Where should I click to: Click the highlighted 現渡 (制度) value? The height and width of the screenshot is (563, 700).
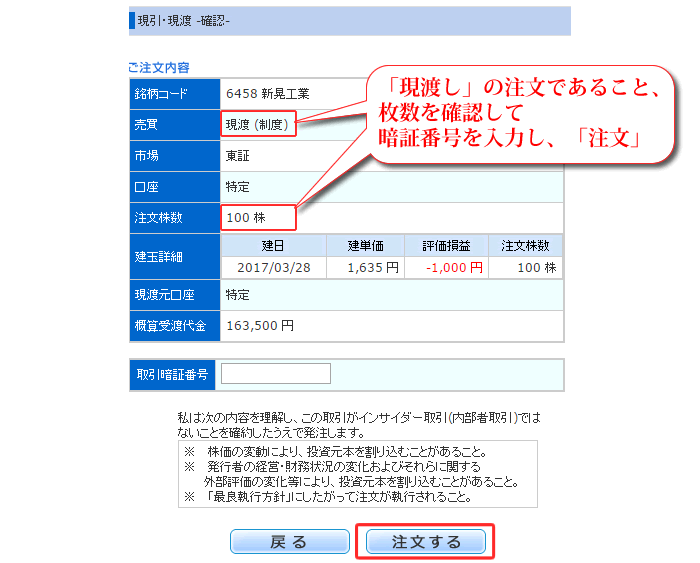[259, 125]
